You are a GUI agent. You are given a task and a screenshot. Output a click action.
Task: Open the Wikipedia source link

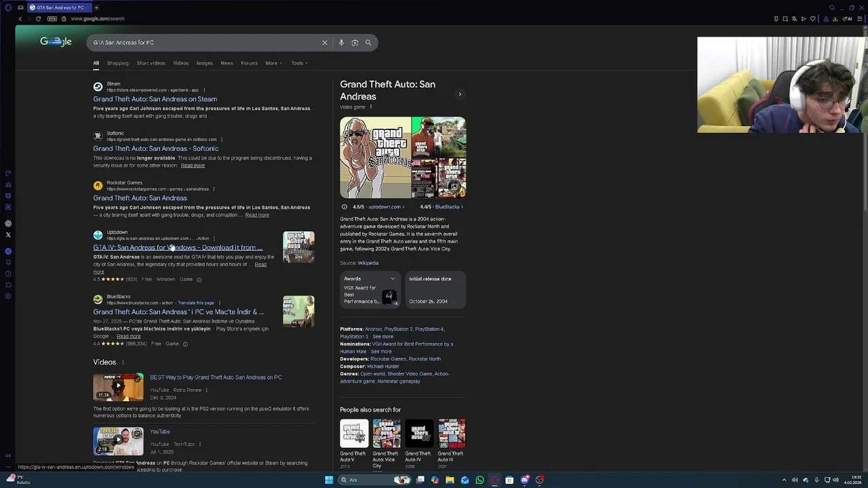tap(368, 263)
